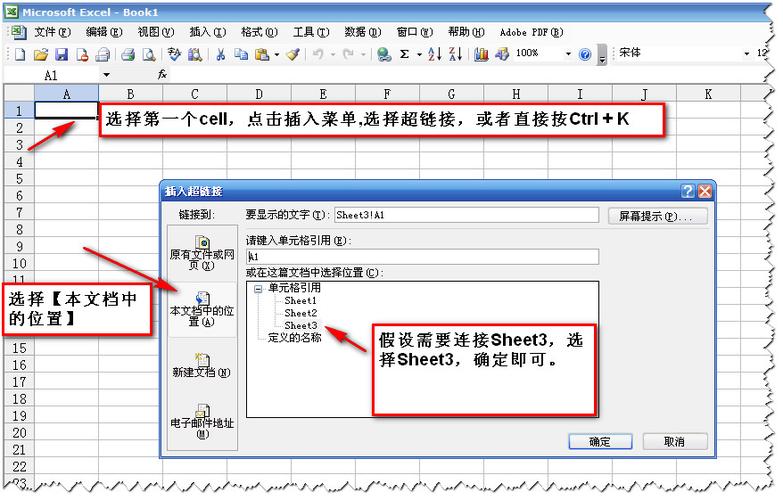Close the 插入超链接 dialog
This screenshot has height=500, width=783.
pos(705,191)
